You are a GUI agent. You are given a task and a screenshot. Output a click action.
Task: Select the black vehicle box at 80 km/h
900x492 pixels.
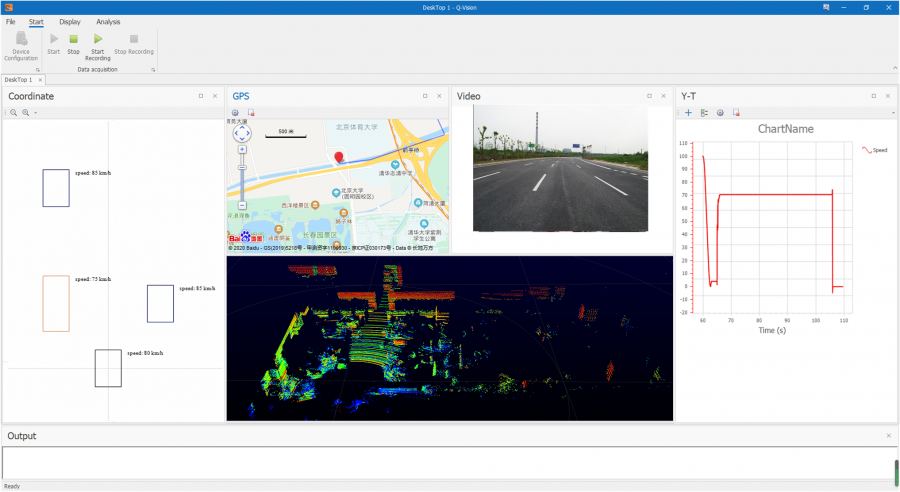[x=108, y=368]
